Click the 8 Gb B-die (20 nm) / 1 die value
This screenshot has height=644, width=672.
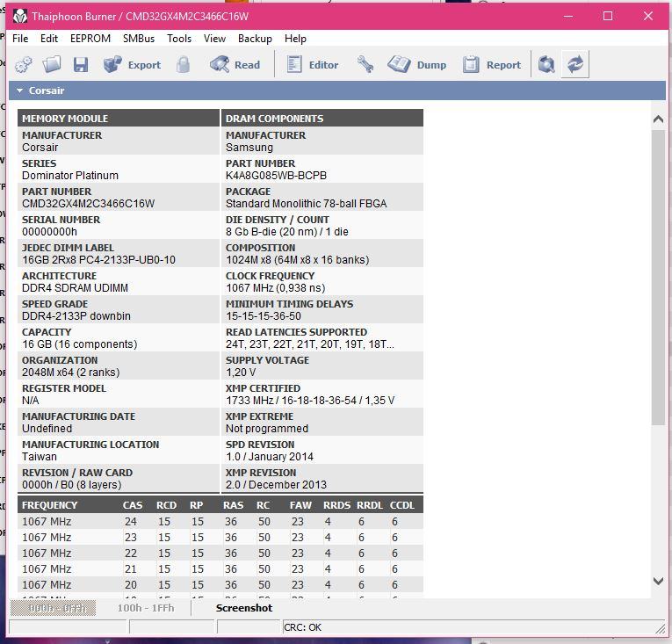(x=286, y=232)
